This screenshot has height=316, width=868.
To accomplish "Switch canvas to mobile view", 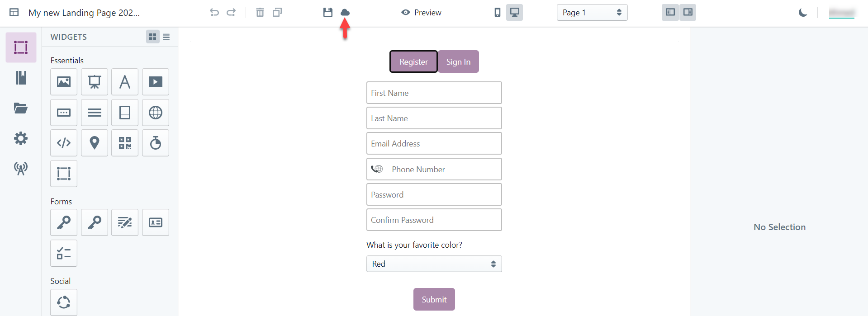I will 496,13.
